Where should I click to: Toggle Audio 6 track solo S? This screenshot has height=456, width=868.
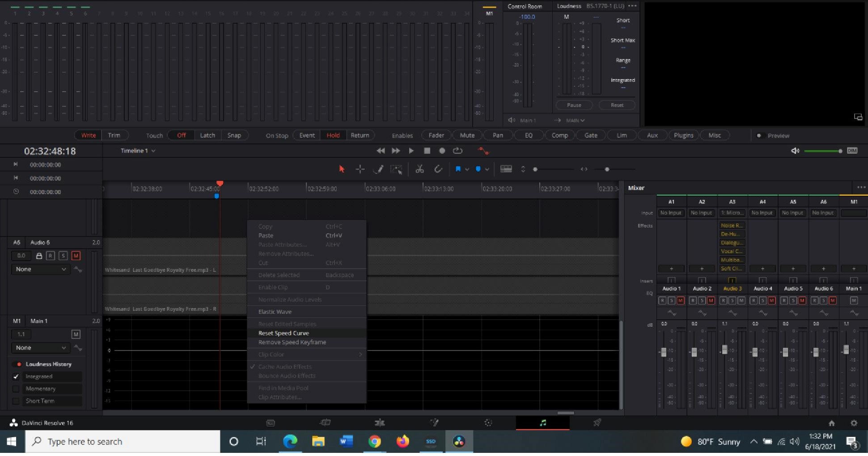coord(63,256)
